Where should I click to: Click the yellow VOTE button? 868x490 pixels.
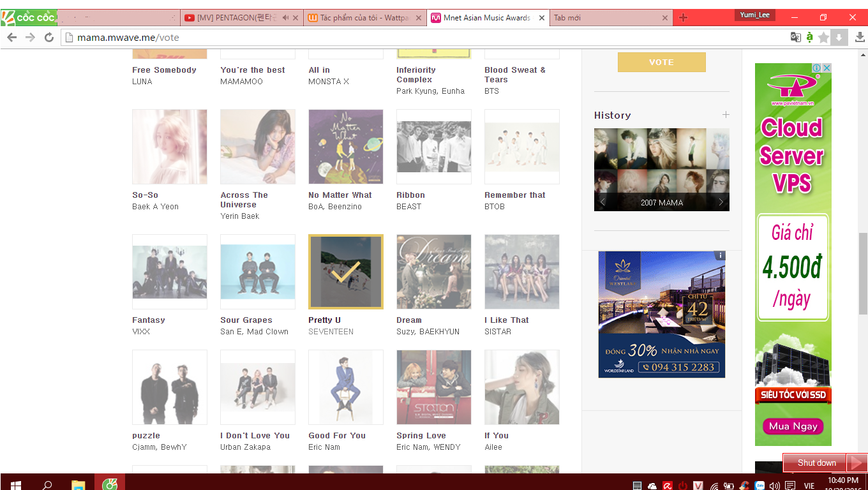click(x=661, y=62)
